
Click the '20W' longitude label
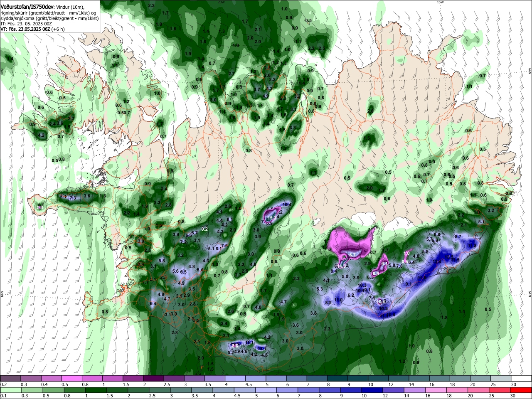point(221,2)
